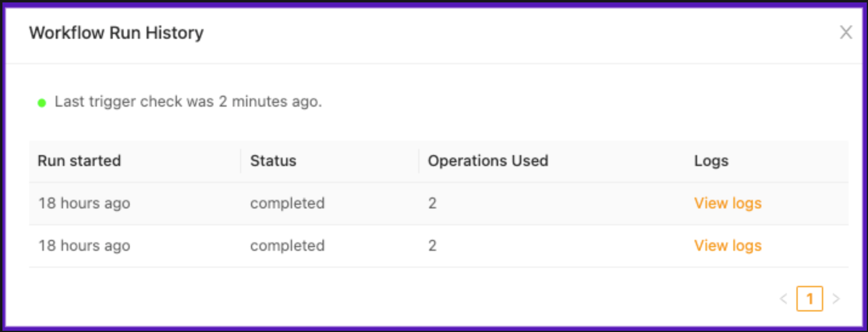Click the Logs column header
The width and height of the screenshot is (868, 332).
tap(711, 161)
